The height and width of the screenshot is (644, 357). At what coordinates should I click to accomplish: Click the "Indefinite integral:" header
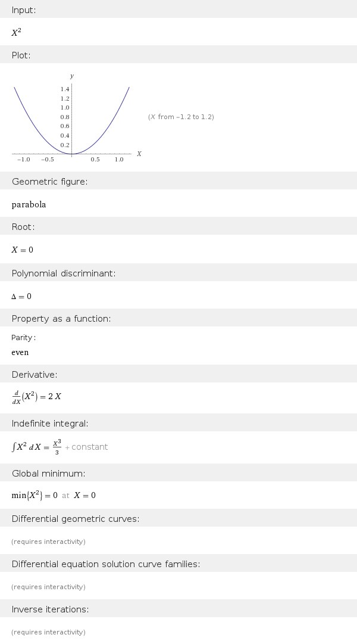[x=50, y=424]
